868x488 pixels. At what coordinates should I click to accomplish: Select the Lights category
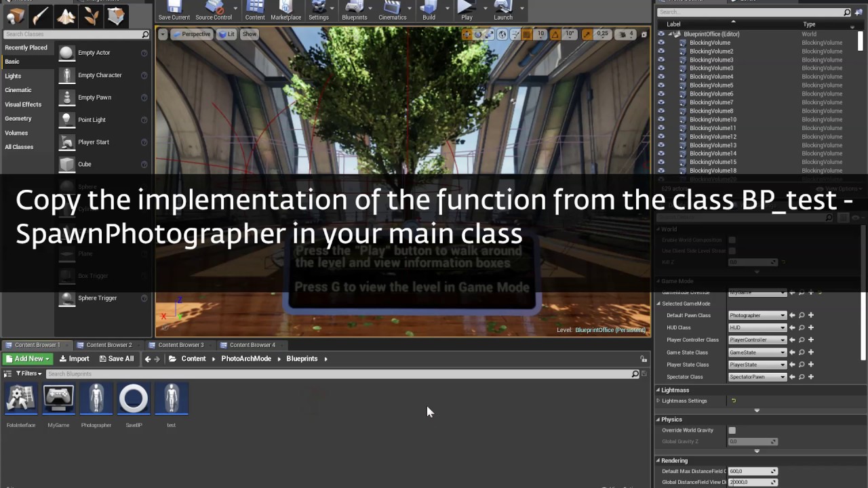point(13,76)
